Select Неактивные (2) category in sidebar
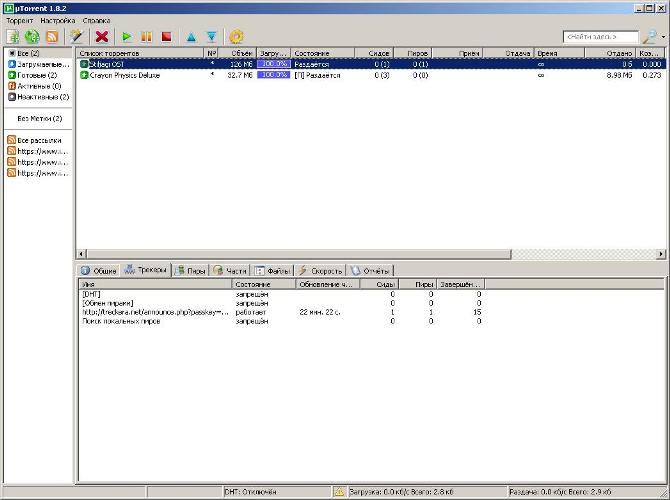This screenshot has width=670, height=500. 39,97
